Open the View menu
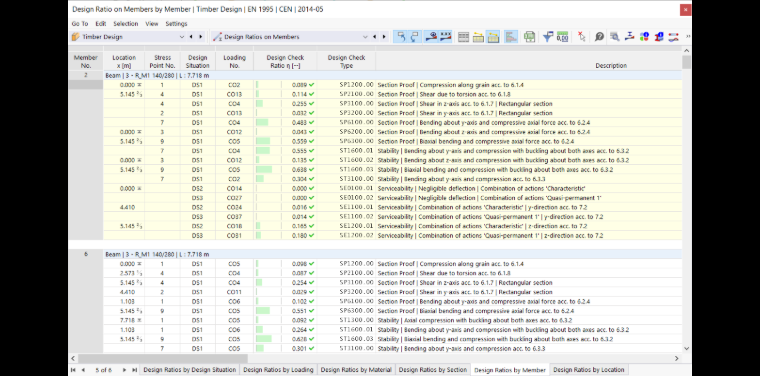Image resolution: width=760 pixels, height=376 pixels. (152, 24)
